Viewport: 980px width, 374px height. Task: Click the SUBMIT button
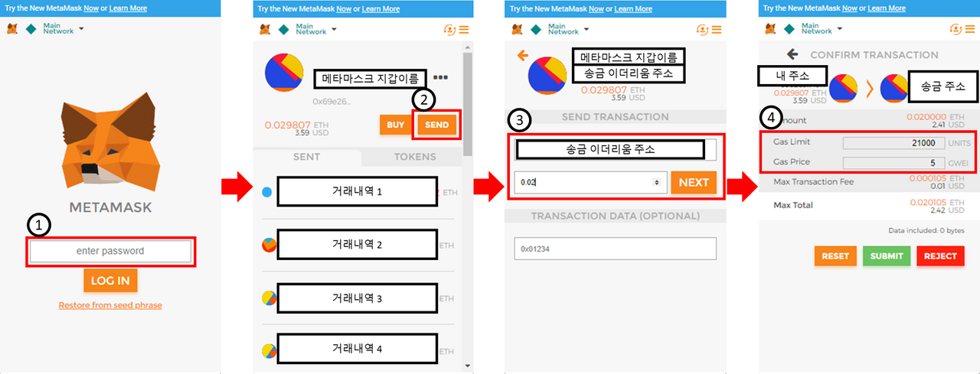pyautogui.click(x=887, y=256)
